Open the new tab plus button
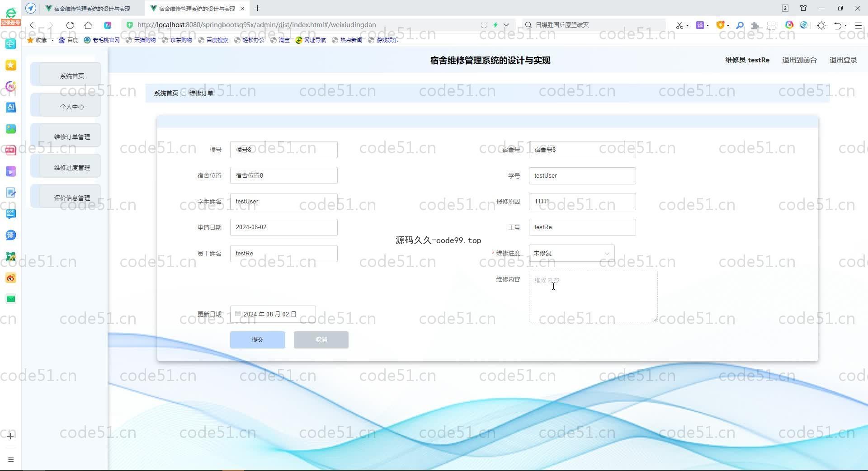 tap(257, 8)
